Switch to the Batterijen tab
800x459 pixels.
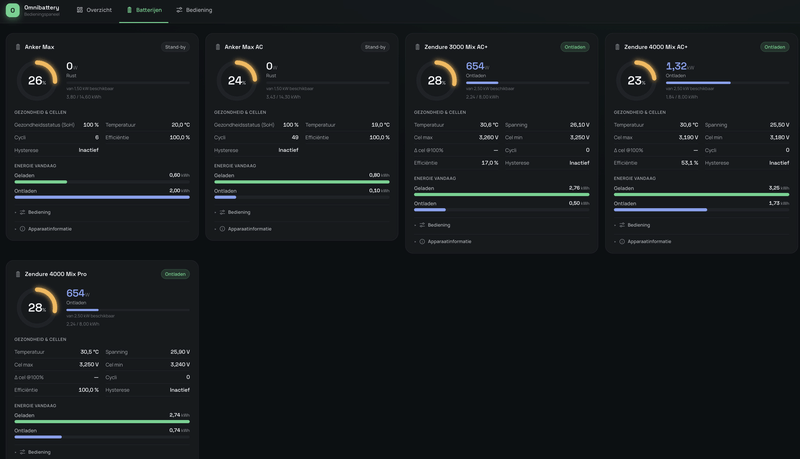pos(144,10)
